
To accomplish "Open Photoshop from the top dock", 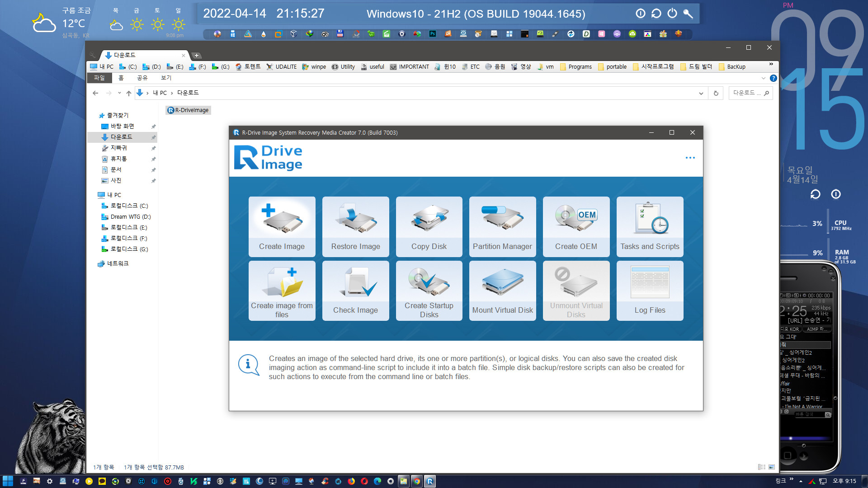I will click(x=433, y=34).
